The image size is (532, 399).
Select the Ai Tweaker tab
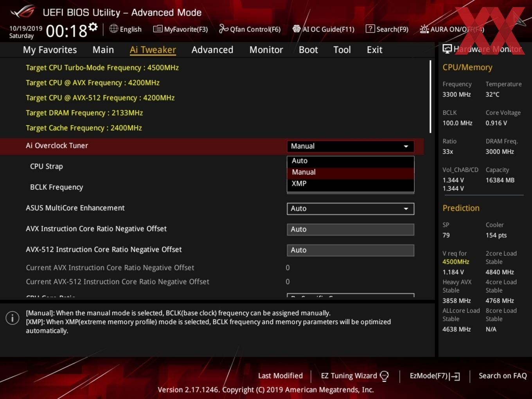(153, 50)
